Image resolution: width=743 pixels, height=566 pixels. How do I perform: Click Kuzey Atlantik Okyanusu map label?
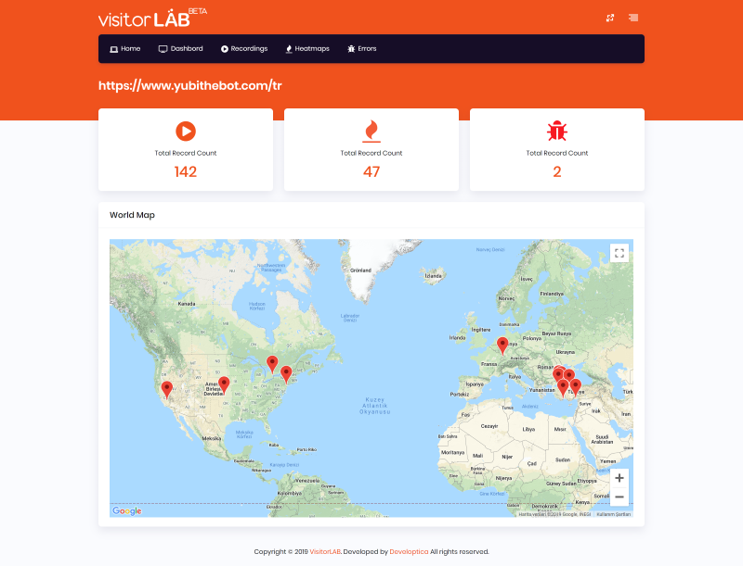coord(375,406)
